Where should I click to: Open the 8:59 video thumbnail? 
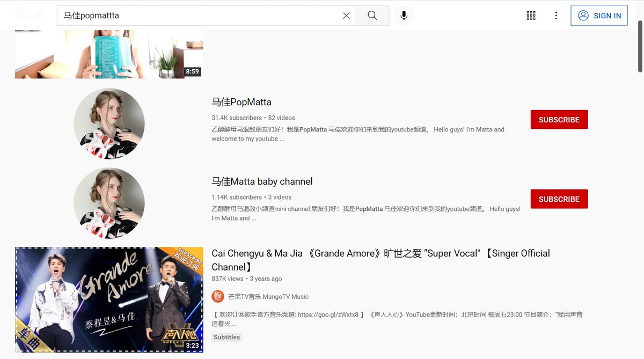tap(109, 54)
